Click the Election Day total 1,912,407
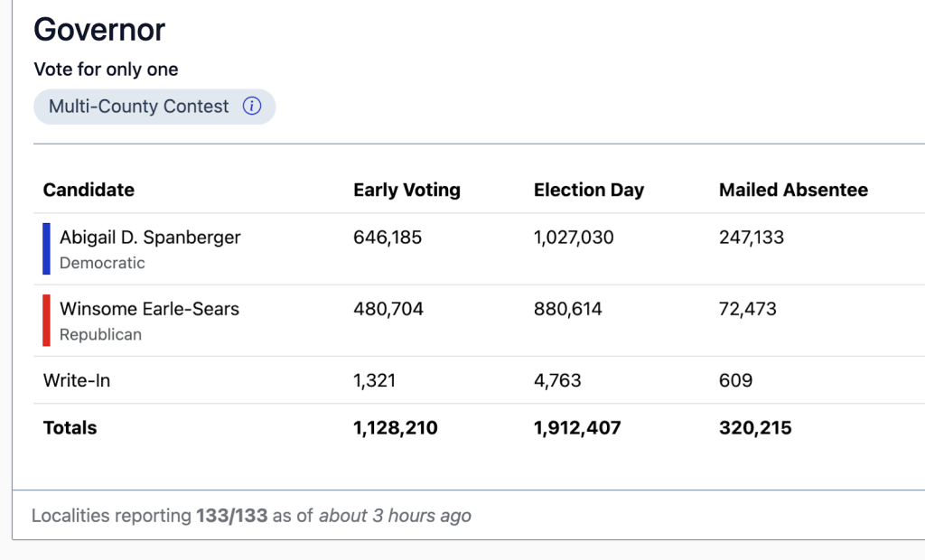Image resolution: width=925 pixels, height=560 pixels. (x=577, y=428)
